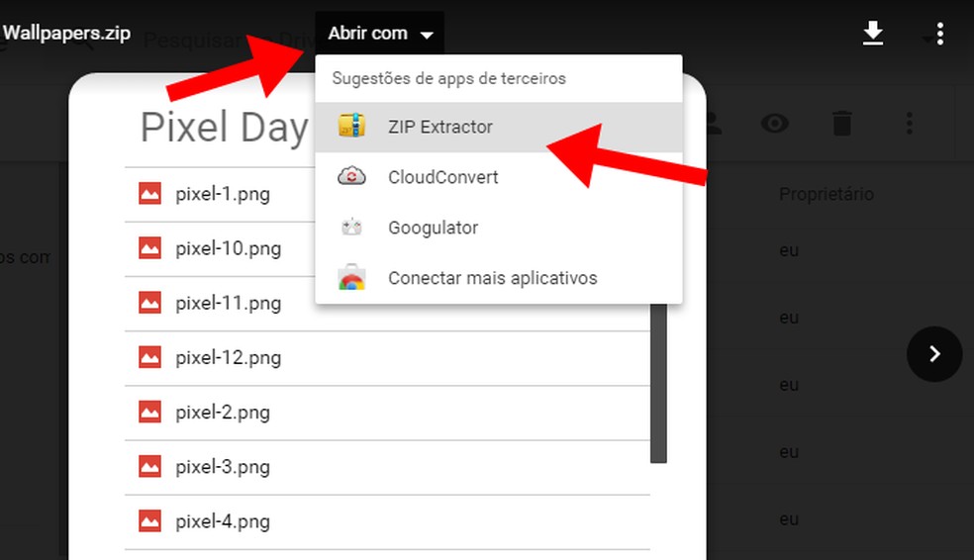Open pixel-10.png from the file list
The height and width of the screenshot is (560, 974).
click(x=228, y=248)
